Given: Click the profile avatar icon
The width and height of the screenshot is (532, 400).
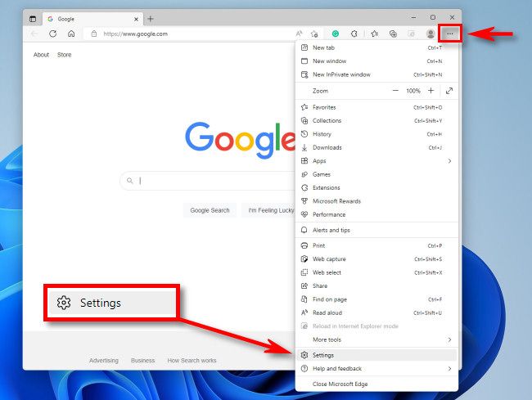Looking at the screenshot, I should point(431,34).
